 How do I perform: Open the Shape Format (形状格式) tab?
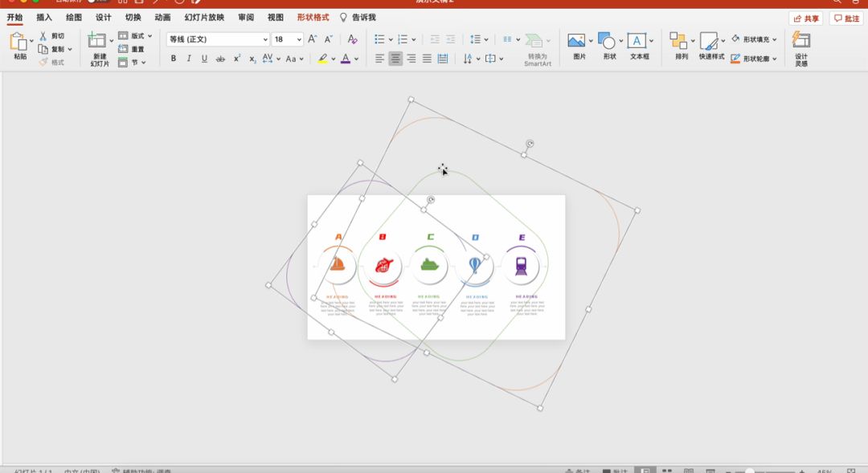(313, 17)
